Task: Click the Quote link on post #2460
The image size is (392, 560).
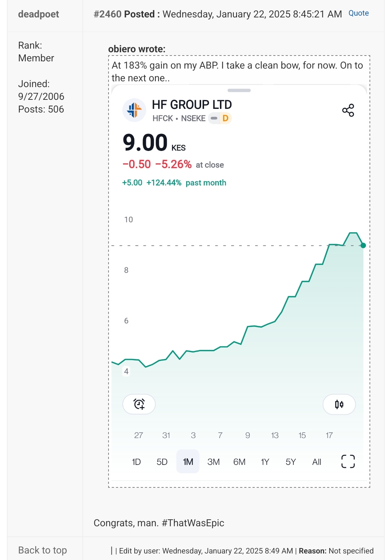Action: click(x=358, y=13)
